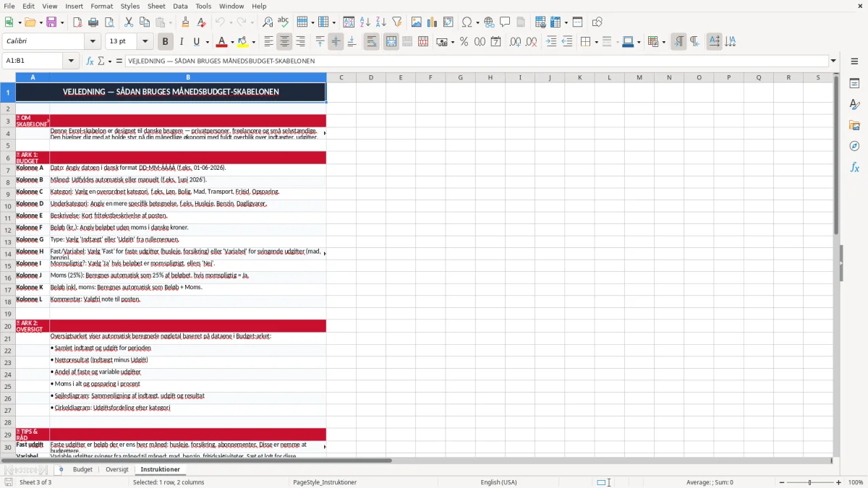Image resolution: width=868 pixels, height=488 pixels.
Task: Switch to the Budget sheet tab
Action: [x=82, y=470]
